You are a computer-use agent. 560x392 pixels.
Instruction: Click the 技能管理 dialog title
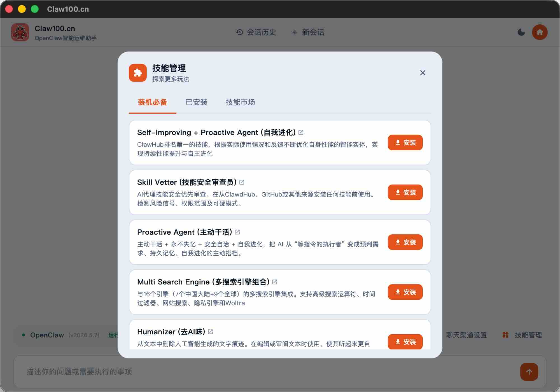[169, 68]
